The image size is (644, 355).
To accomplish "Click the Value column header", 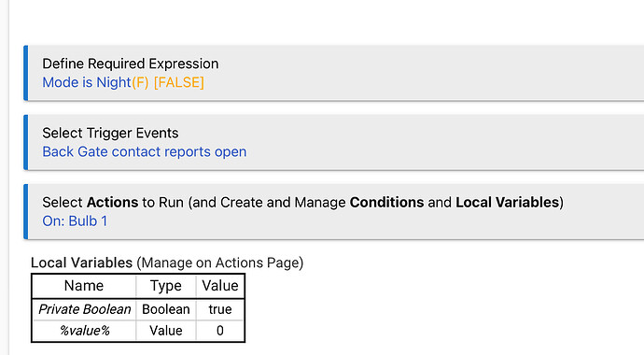I will pyautogui.click(x=220, y=286).
